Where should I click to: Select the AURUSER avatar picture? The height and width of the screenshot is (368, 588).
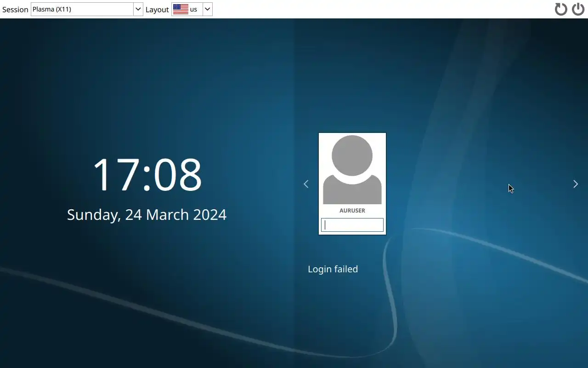point(352,170)
